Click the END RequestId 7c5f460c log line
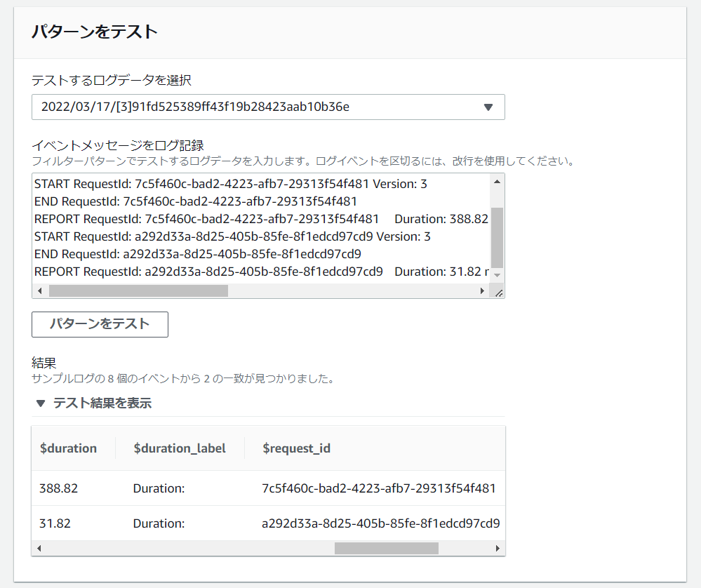The image size is (701, 588). coord(195,201)
